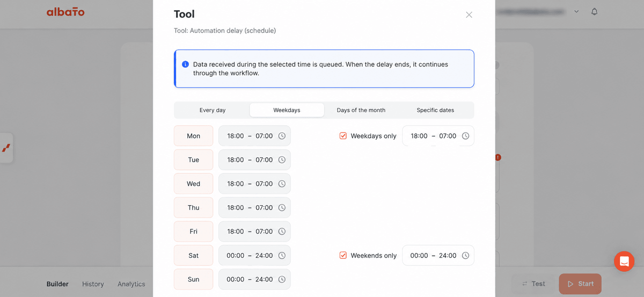Open the clock icon in Sat time range
The image size is (644, 297).
[282, 256]
